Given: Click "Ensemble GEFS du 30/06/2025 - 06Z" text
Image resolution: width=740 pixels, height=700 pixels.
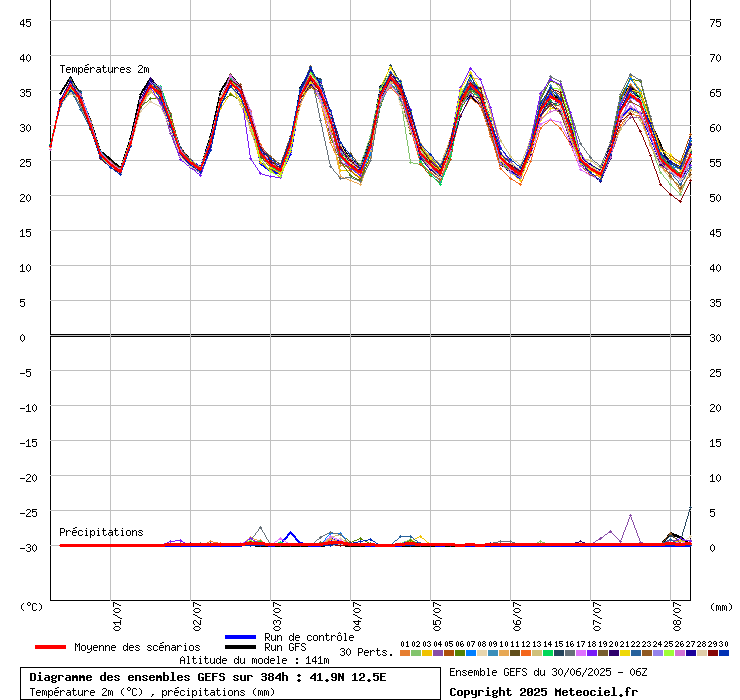Looking at the screenshot, I should (x=548, y=672).
